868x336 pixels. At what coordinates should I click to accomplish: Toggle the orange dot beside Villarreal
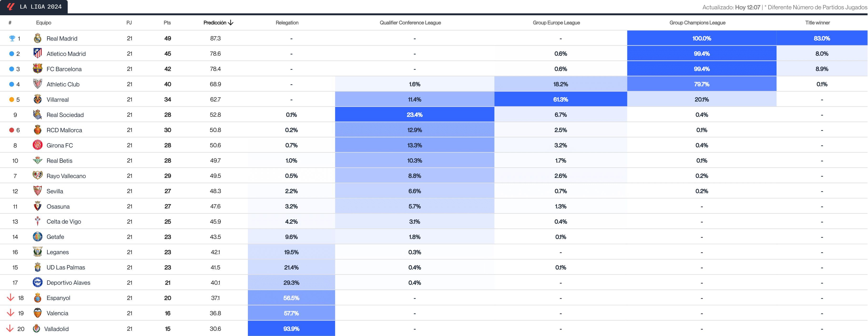coord(11,100)
